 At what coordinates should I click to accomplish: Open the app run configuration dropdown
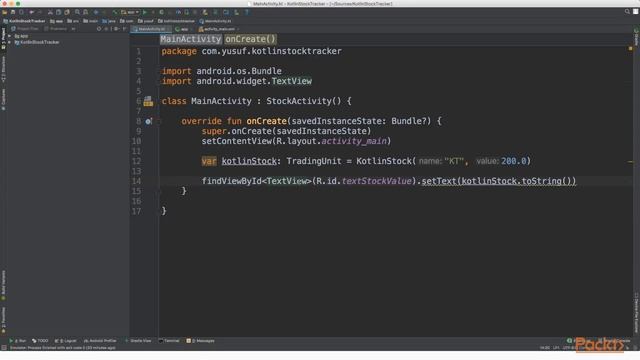point(130,12)
